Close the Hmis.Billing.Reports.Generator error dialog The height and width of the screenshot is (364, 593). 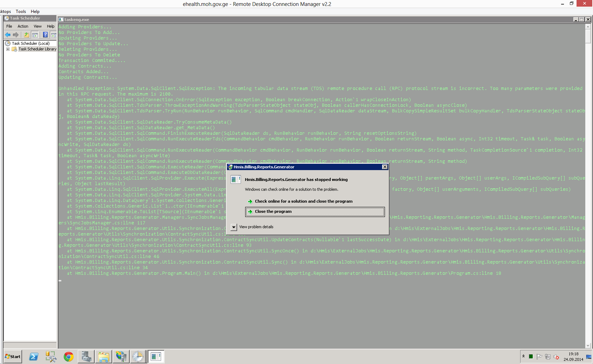385,167
